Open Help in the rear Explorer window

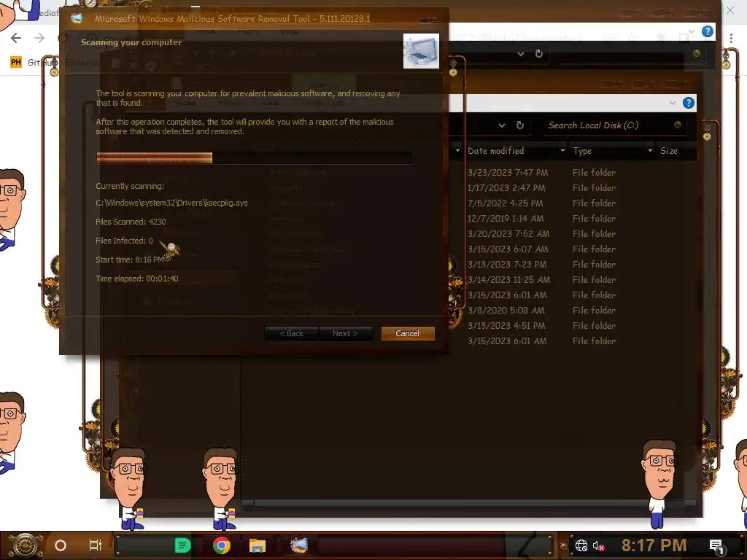coord(708,32)
